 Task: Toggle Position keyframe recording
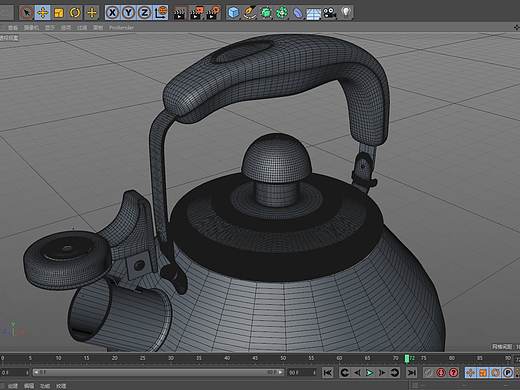pyautogui.click(x=470, y=372)
